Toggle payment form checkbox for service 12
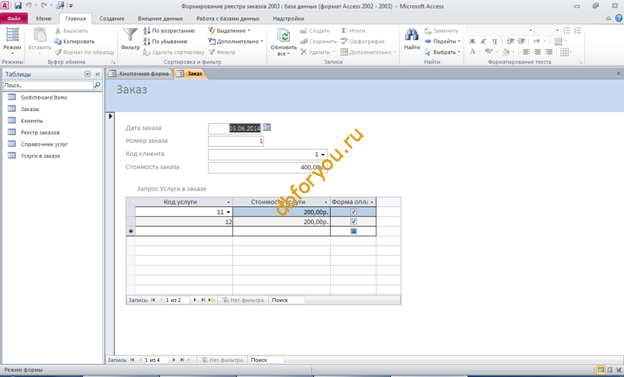624x377 pixels. click(353, 221)
